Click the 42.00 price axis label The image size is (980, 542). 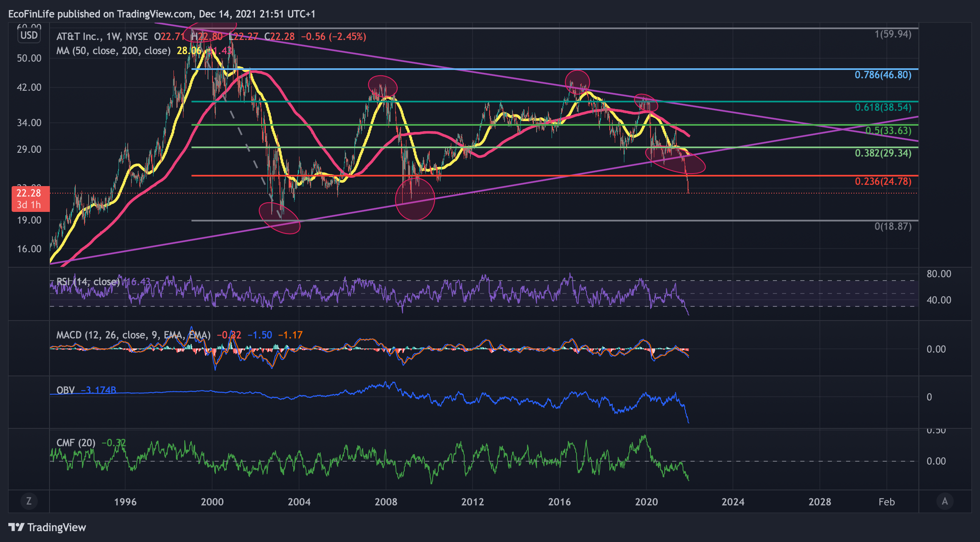click(x=29, y=87)
